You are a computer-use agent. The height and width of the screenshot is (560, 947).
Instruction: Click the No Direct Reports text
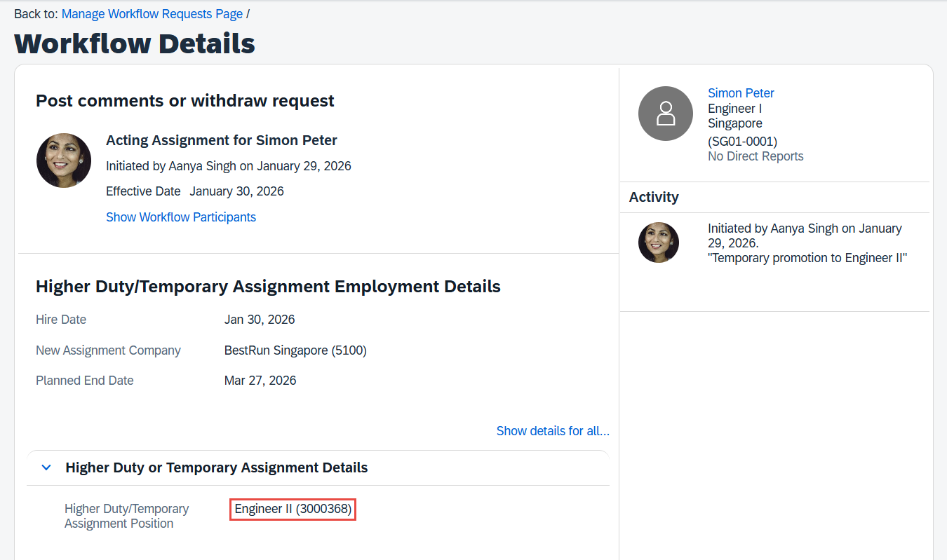[755, 156]
